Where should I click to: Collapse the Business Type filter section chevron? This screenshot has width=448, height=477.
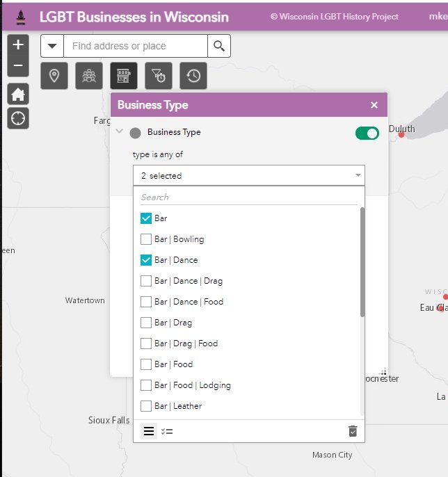click(120, 132)
